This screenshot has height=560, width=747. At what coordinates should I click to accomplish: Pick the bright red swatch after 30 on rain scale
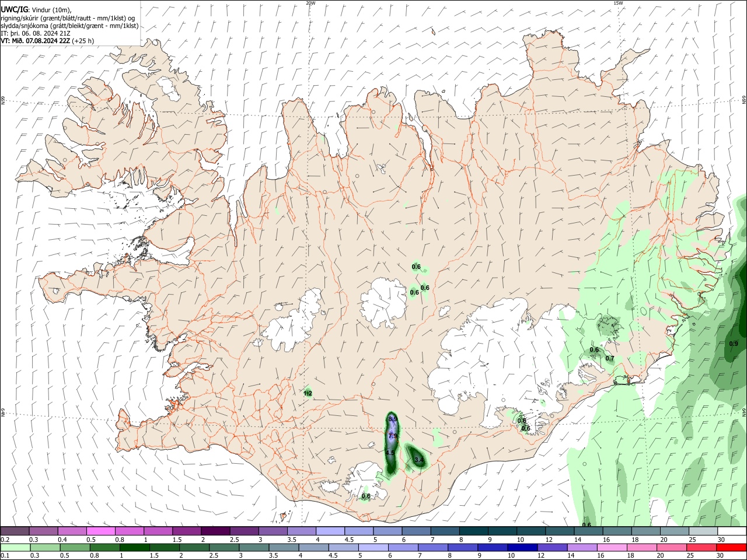tap(731, 547)
